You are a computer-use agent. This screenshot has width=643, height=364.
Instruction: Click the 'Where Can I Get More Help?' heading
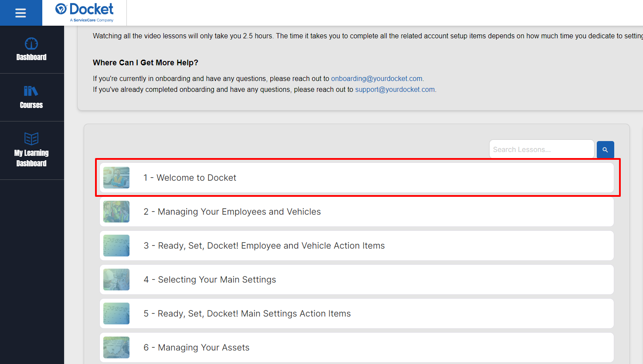(146, 63)
